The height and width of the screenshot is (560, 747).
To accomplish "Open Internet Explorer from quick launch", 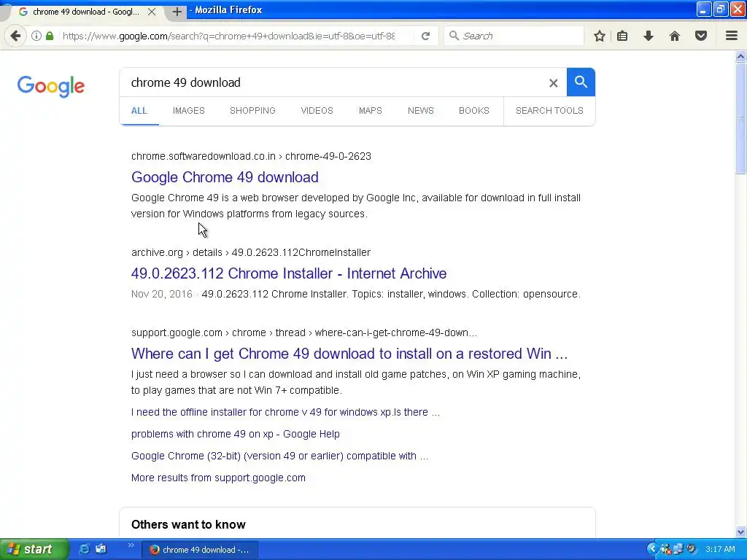I will pos(85,549).
